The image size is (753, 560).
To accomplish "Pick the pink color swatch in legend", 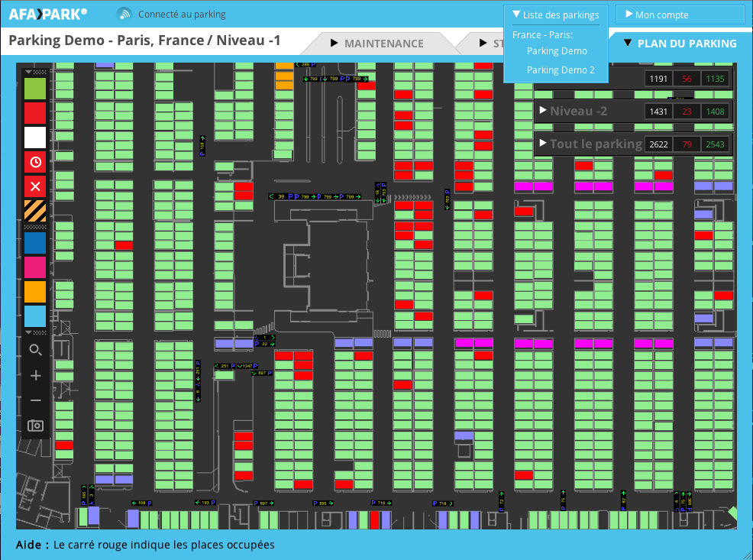I will coord(35,267).
